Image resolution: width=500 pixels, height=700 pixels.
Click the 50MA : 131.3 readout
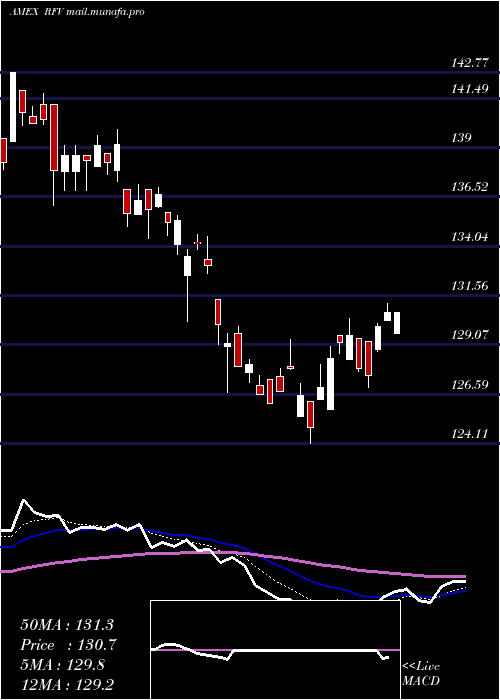pyautogui.click(x=67, y=625)
